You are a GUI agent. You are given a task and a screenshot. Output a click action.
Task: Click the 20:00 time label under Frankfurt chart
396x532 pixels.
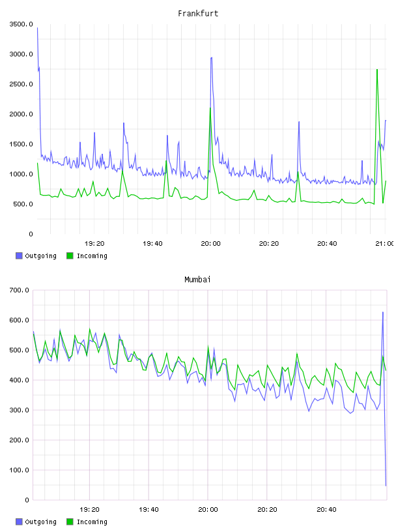(x=210, y=244)
